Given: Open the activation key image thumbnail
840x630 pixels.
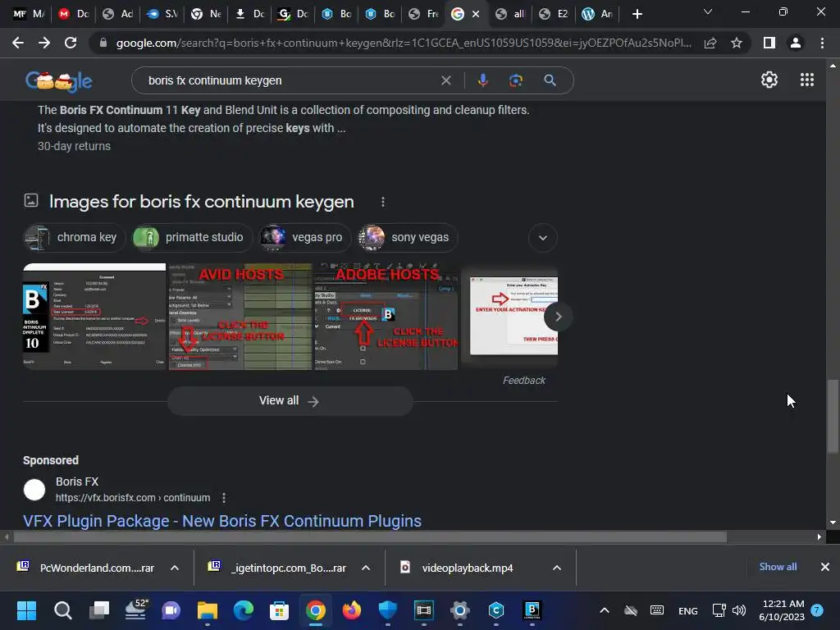Looking at the screenshot, I should (509, 317).
